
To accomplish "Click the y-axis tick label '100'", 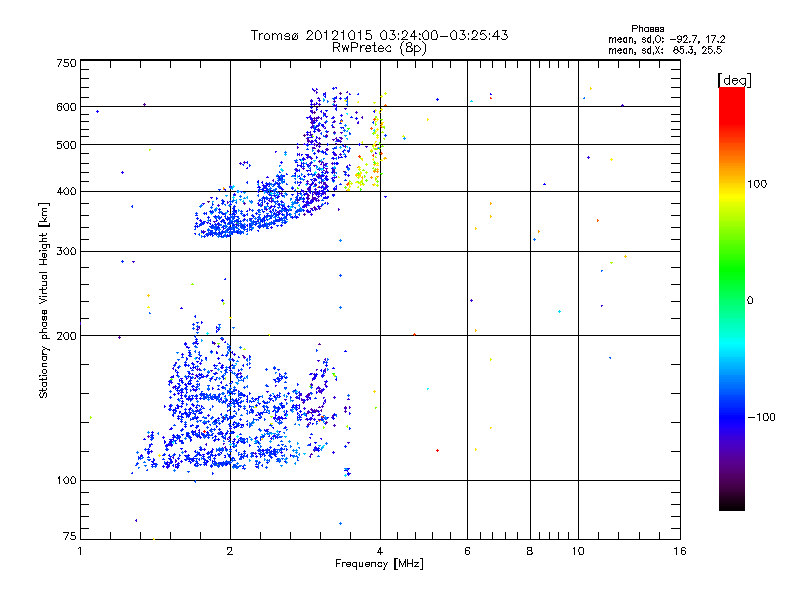I will (66, 480).
